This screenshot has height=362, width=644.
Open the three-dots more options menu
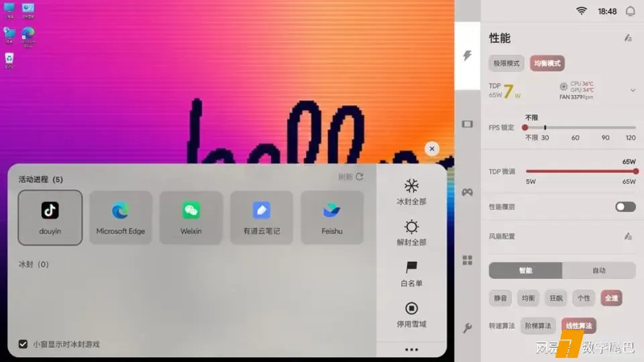pos(411,349)
